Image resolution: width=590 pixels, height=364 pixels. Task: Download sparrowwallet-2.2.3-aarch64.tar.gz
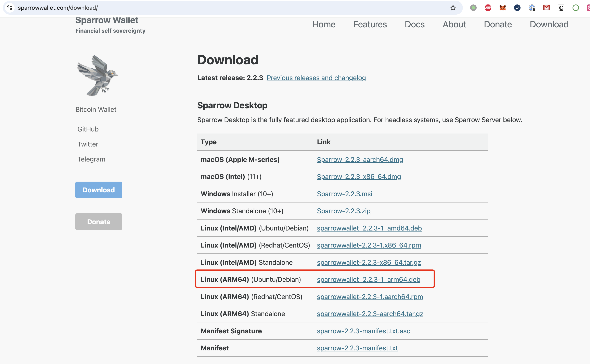pyautogui.click(x=370, y=314)
